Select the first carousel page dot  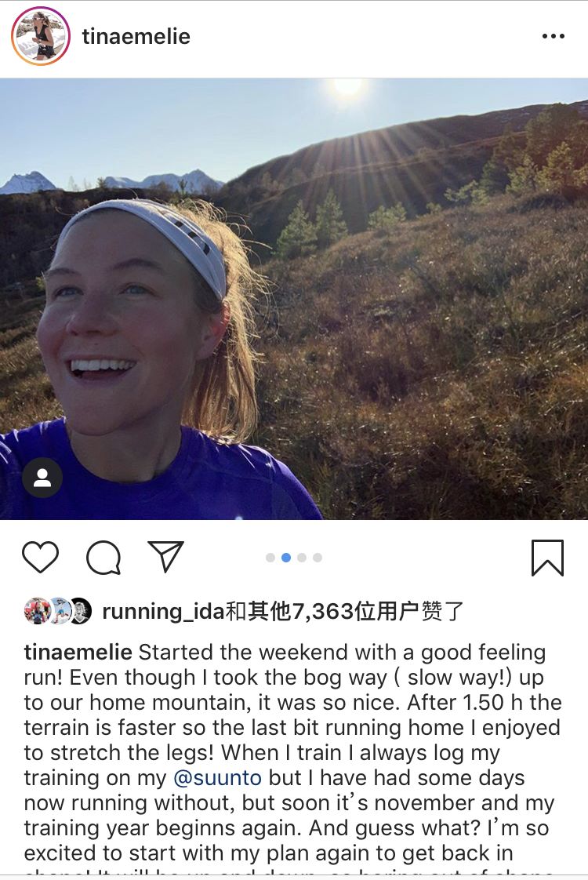270,558
